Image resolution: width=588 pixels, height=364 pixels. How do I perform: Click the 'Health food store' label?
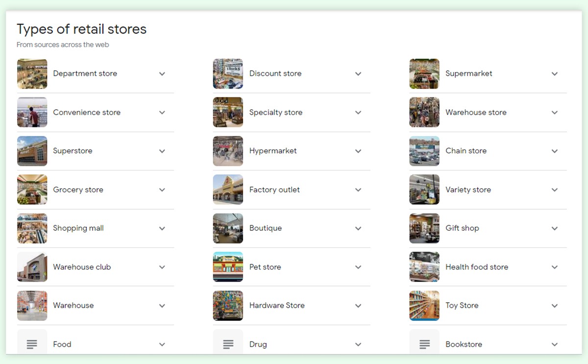[x=477, y=267]
